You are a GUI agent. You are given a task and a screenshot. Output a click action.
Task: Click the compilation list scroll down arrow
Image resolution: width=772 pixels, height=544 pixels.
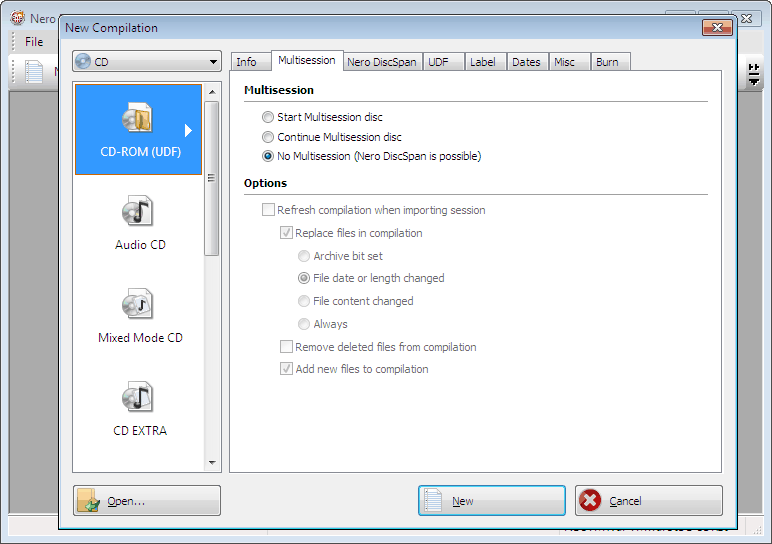(212, 462)
